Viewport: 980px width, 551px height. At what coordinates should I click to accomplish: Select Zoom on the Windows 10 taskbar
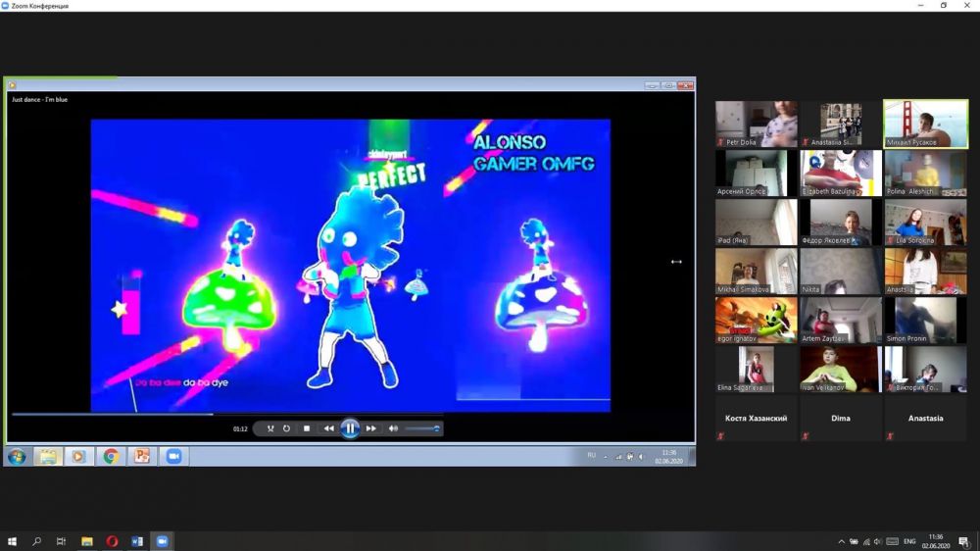pos(162,541)
